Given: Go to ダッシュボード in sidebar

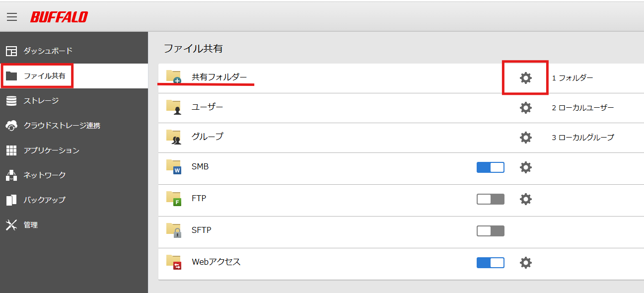Looking at the screenshot, I should coord(48,51).
